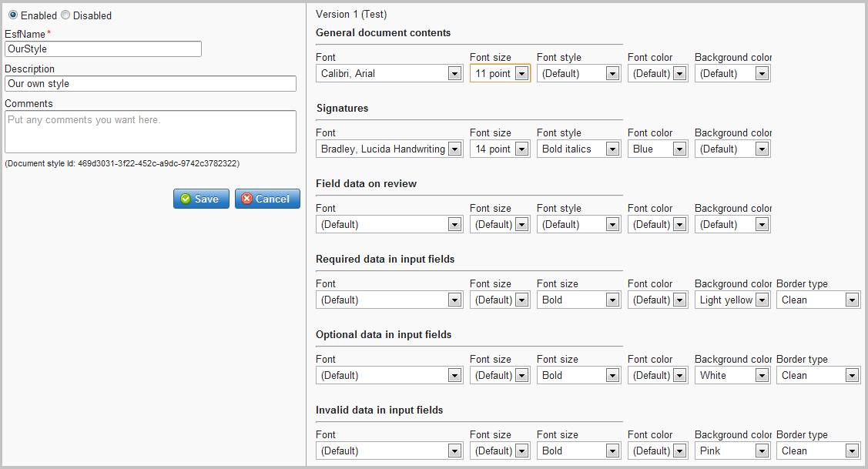Open the Light yellow background color dropdown
868x469 pixels.
click(x=732, y=300)
